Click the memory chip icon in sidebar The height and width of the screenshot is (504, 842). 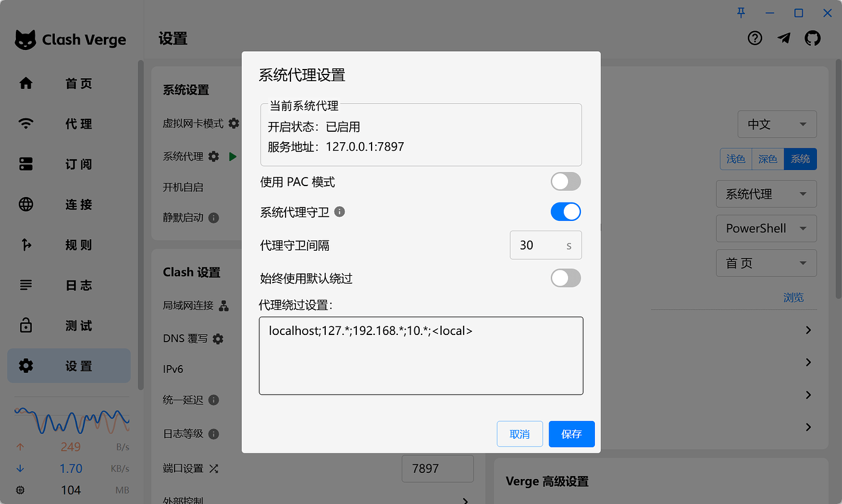pos(20,490)
